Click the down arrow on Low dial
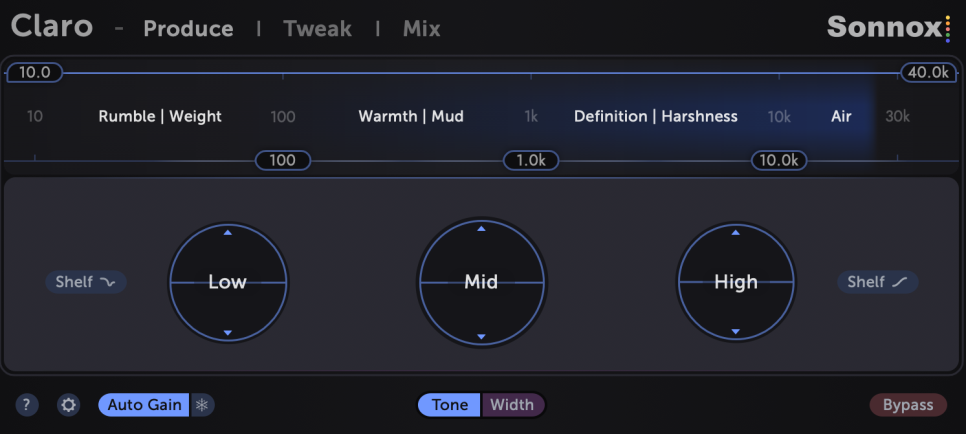The width and height of the screenshot is (966, 434). (x=227, y=333)
